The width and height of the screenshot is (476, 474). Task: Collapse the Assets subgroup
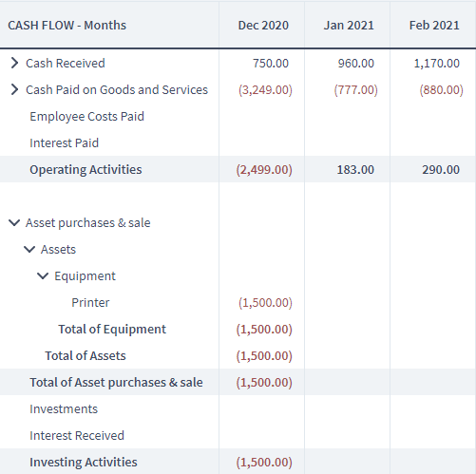(29, 249)
